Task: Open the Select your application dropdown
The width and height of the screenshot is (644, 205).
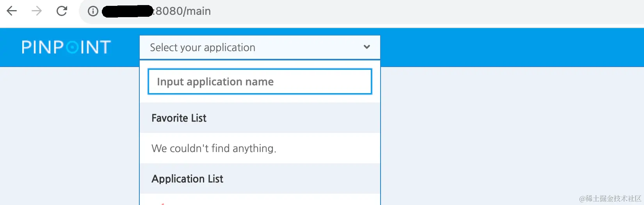Action: pyautogui.click(x=260, y=47)
